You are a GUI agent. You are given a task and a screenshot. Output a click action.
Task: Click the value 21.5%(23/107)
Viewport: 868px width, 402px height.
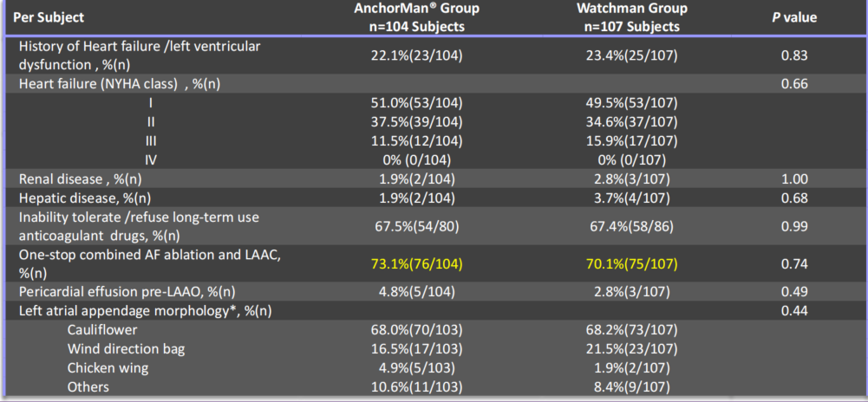631,349
